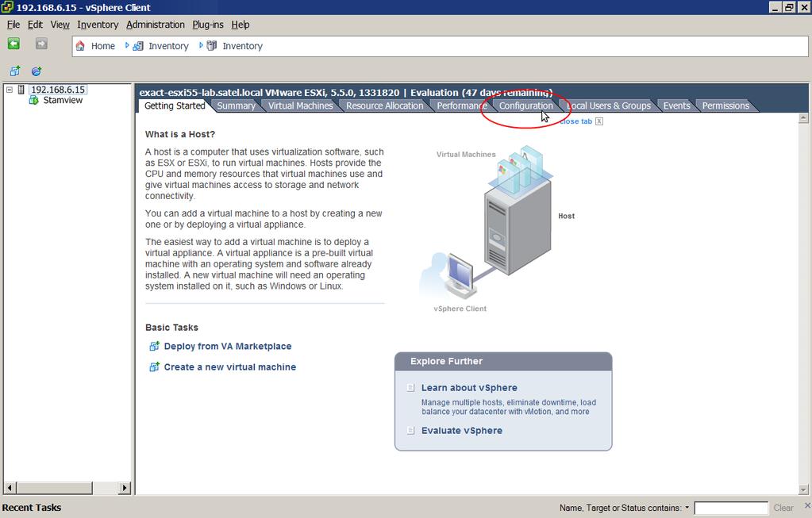
Task: Click the Basic Tasks heading
Action: [x=171, y=328]
